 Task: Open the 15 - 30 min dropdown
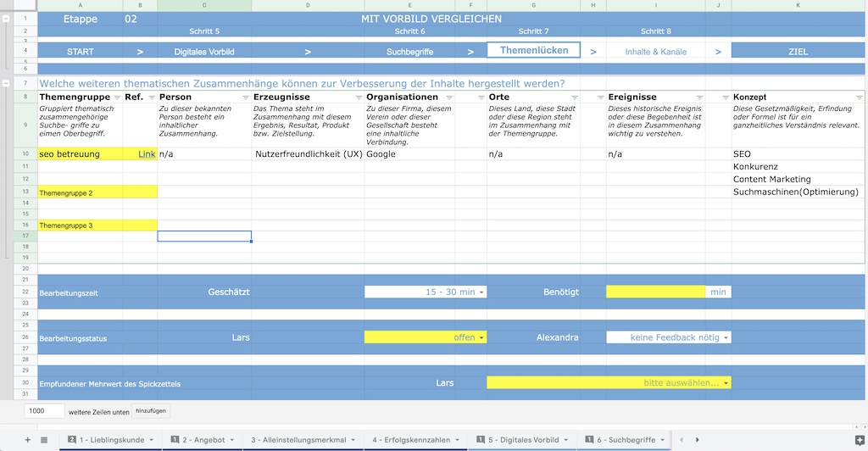[x=481, y=292]
